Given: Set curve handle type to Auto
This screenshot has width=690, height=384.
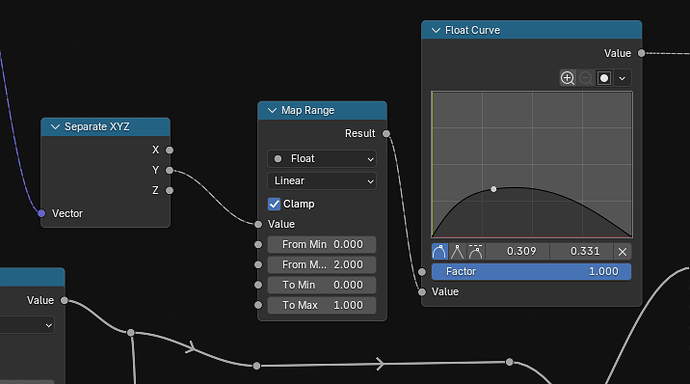Looking at the screenshot, I should point(440,252).
